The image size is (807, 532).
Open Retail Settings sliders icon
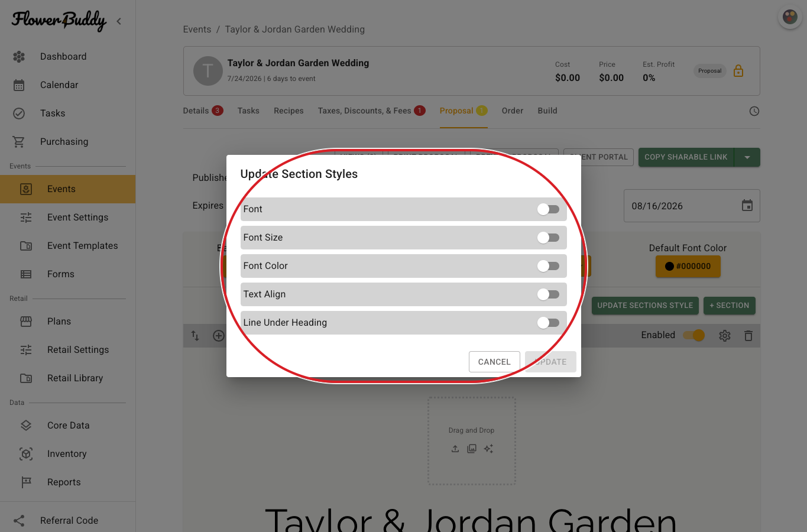coord(26,350)
